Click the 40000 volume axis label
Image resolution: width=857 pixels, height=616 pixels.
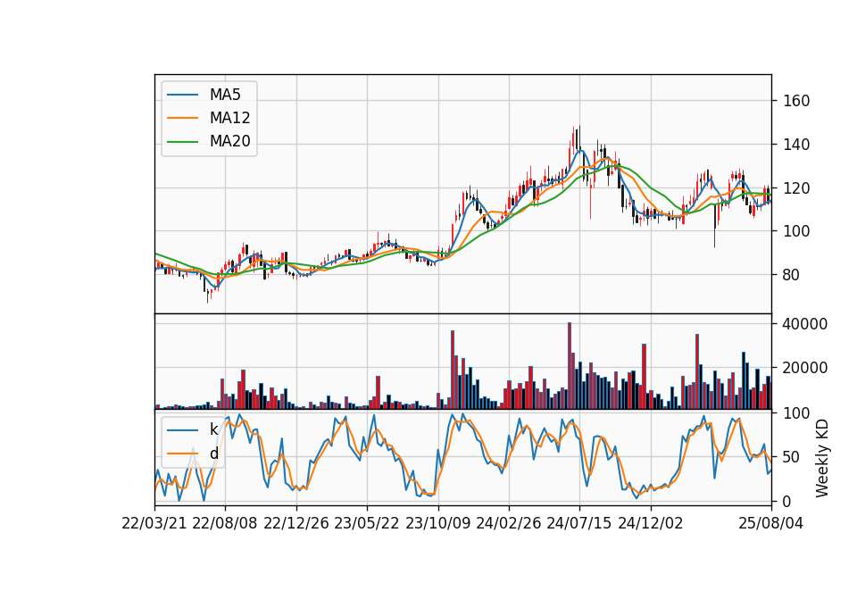tap(804, 324)
